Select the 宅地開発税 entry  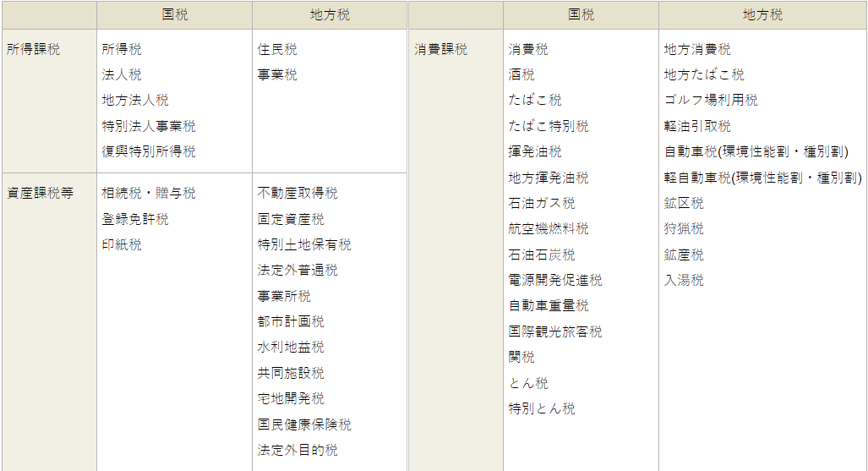pos(291,398)
